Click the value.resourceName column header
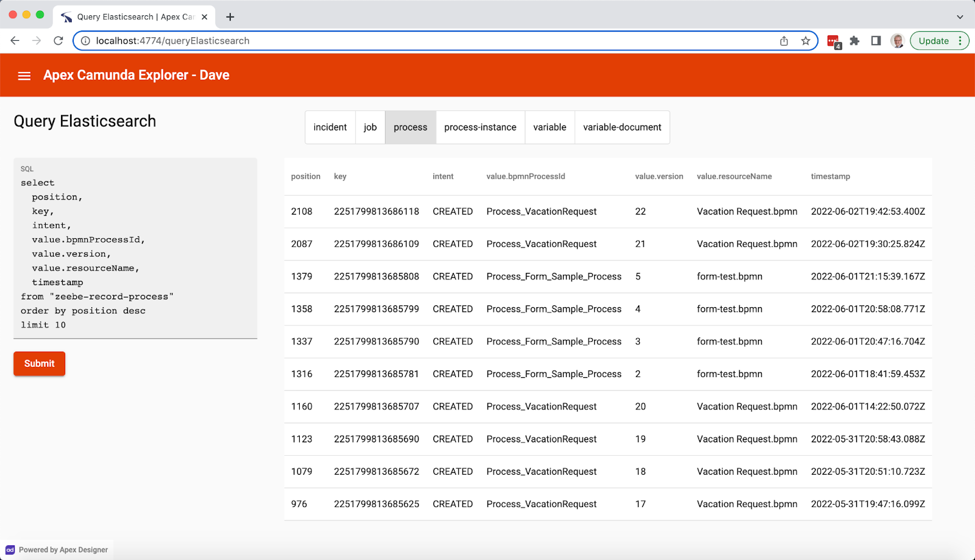The image size is (975, 560). 734,177
